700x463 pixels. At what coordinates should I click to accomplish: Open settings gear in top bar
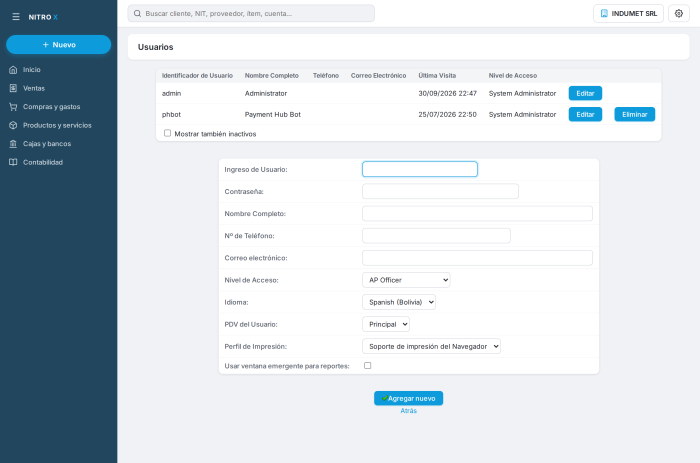pos(679,13)
